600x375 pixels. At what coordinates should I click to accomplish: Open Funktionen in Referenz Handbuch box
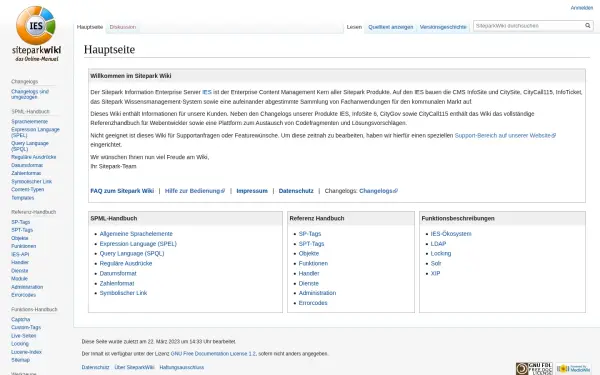pos(313,263)
